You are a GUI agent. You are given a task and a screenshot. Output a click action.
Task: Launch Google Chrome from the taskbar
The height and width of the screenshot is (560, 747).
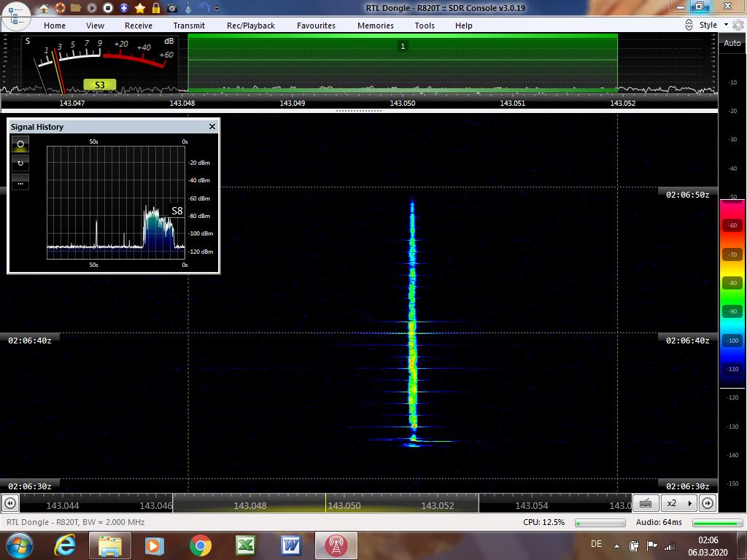200,545
